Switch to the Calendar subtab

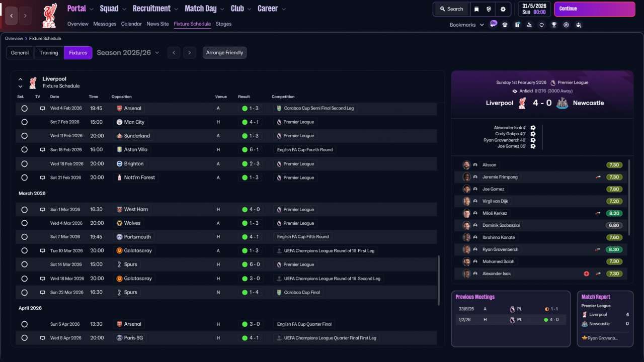[131, 24]
